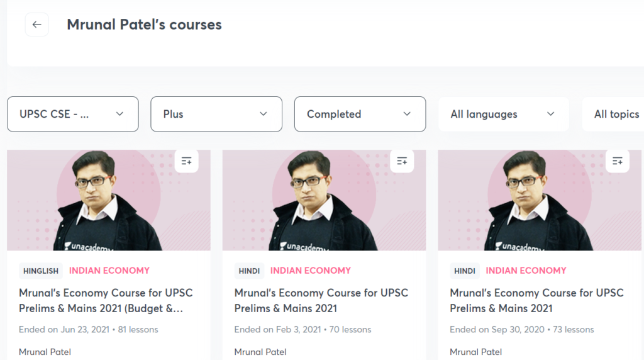The image size is (644, 360).
Task: Open the UPSC CSE goal dropdown
Action: pyautogui.click(x=72, y=114)
